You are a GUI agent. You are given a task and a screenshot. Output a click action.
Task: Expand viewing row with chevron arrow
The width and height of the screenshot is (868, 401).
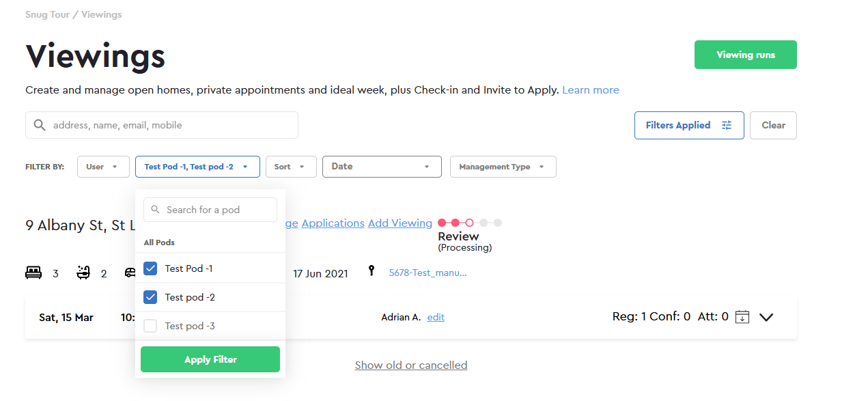766,317
